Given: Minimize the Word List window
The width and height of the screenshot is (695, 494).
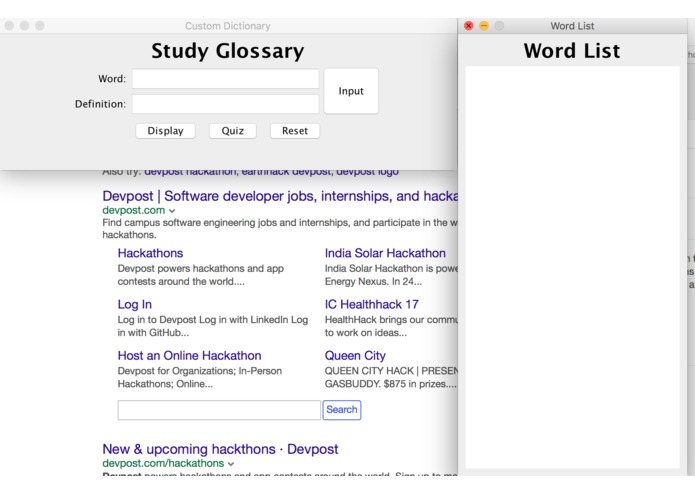Looking at the screenshot, I should (484, 26).
